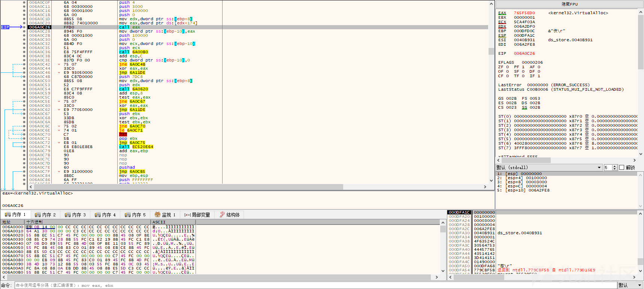This screenshot has width=644, height=289.
Task: Click the argument count field showing 5
Action: tap(608, 168)
